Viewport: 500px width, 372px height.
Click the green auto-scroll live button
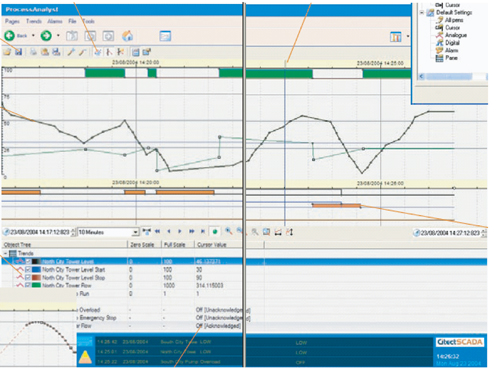pos(215,231)
